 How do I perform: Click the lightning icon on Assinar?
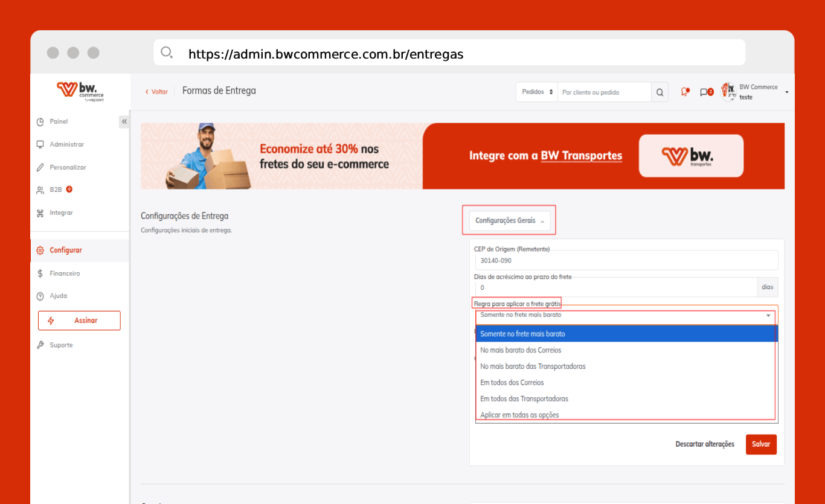click(51, 321)
